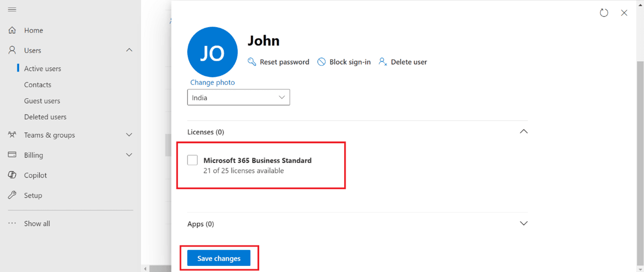Select the Home icon in the sidebar
Viewport: 644px width, 272px height.
(13, 30)
